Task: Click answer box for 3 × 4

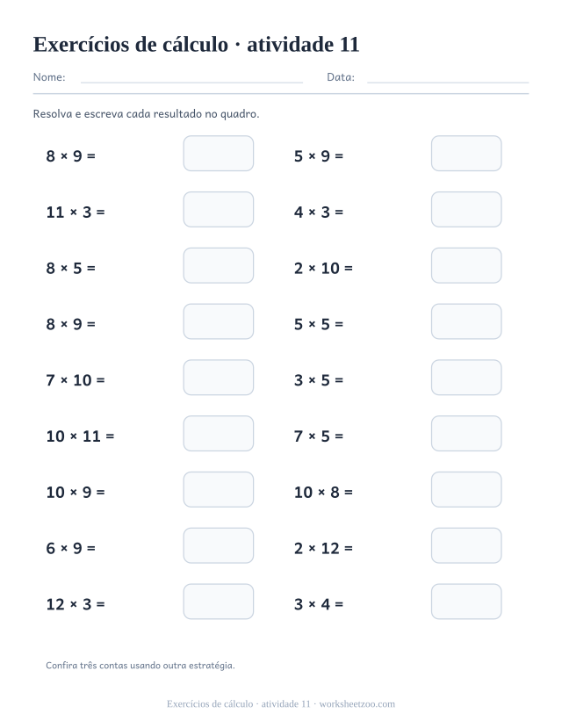Action: 466,602
